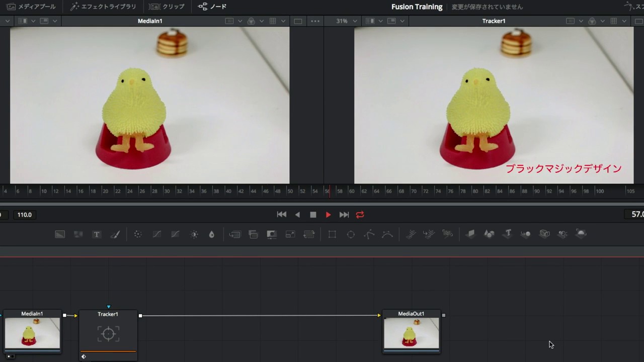Click frame 80 on time ruler
This screenshot has width=644, height=362.
(x=475, y=191)
